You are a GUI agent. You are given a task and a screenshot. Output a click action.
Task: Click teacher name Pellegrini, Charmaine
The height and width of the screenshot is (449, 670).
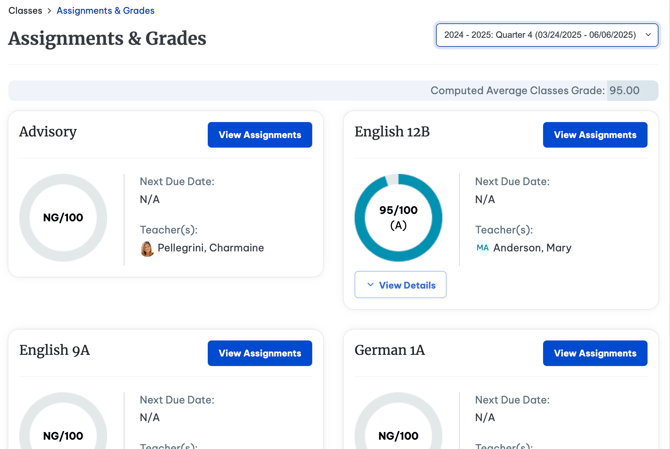point(211,248)
